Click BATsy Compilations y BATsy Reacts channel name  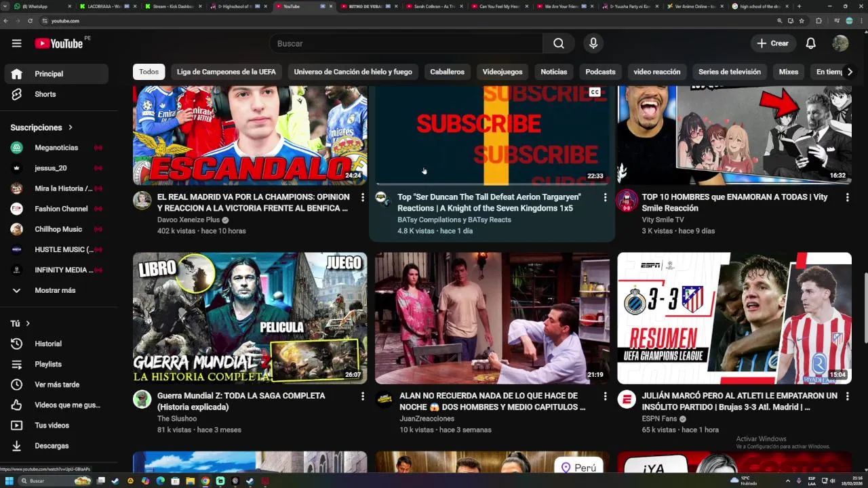click(x=454, y=220)
